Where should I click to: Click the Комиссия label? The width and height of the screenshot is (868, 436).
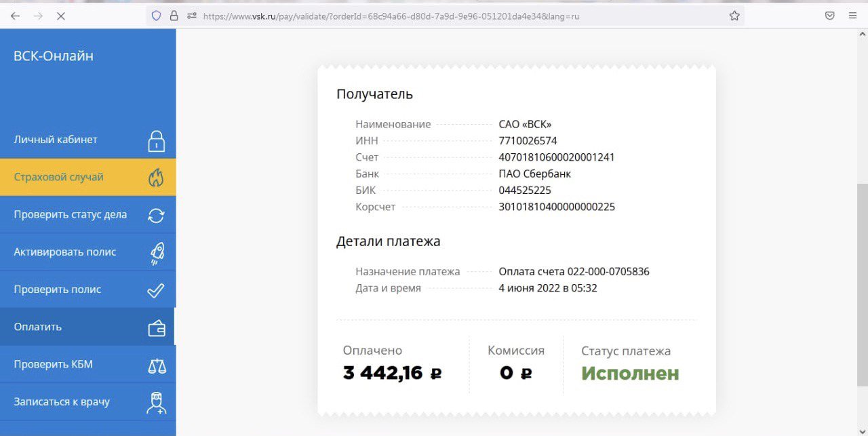(516, 351)
